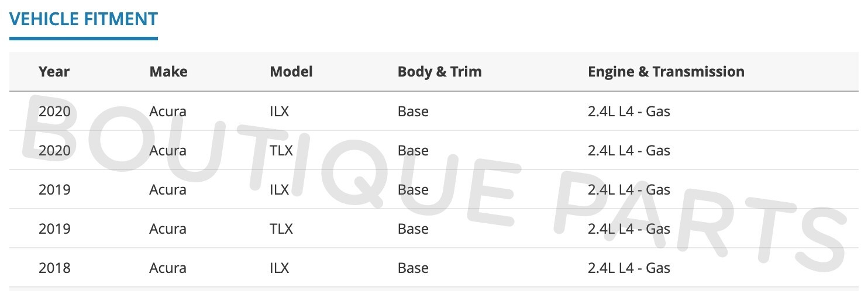Select the year cell of the 2019 ILX row
This screenshot has height=291, width=868.
tap(54, 189)
